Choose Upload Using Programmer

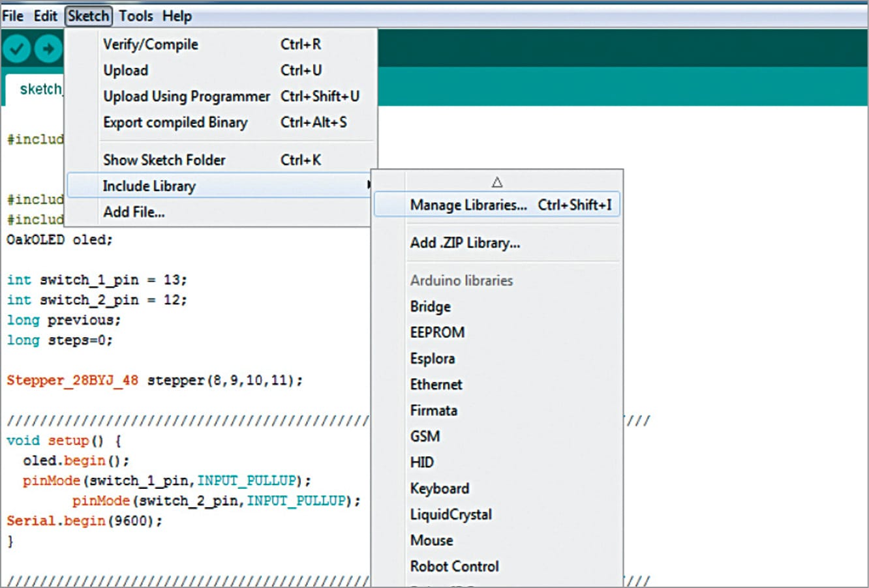coord(186,96)
